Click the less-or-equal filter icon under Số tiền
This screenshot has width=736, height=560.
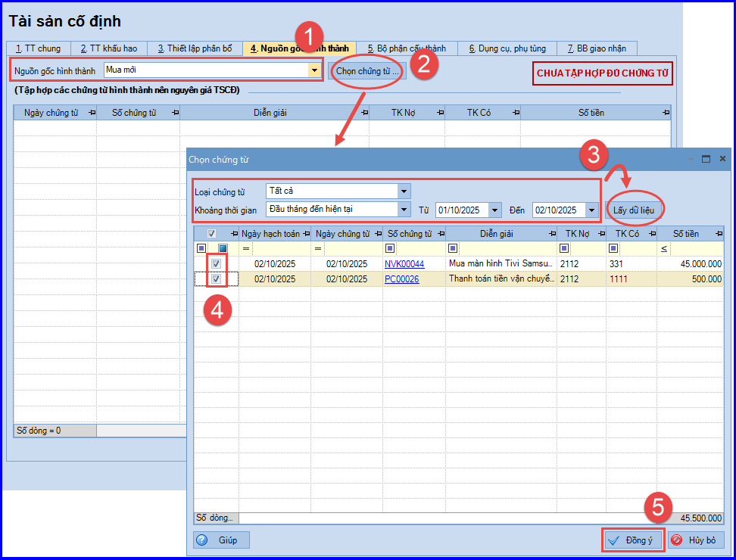point(664,248)
